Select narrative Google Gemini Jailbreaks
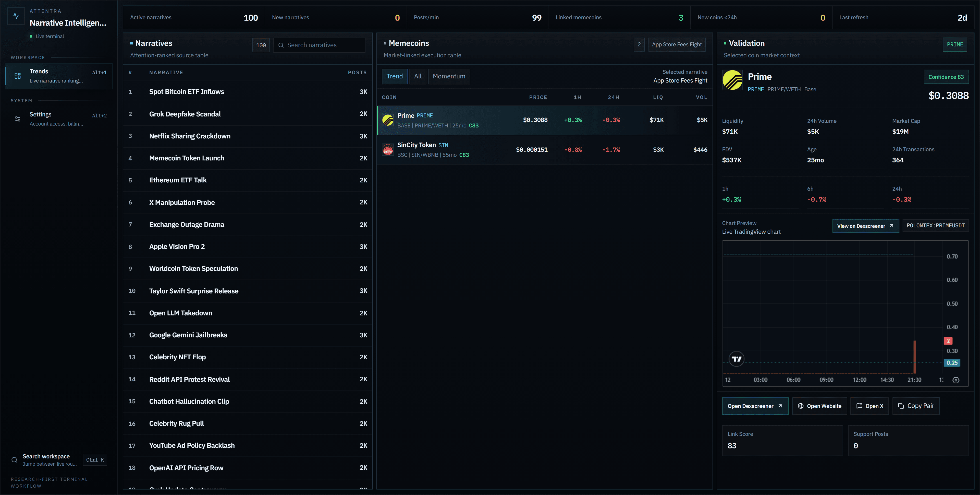 pos(248,335)
